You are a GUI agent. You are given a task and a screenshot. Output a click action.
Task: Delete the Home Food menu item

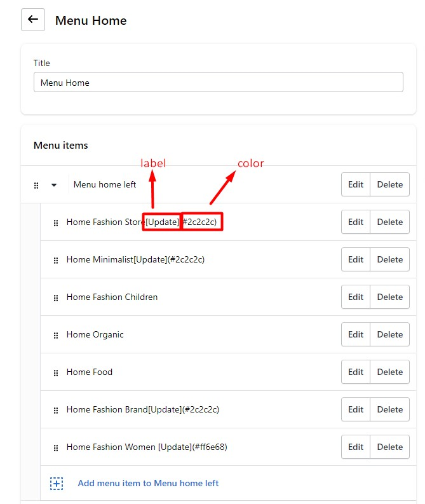coord(389,372)
